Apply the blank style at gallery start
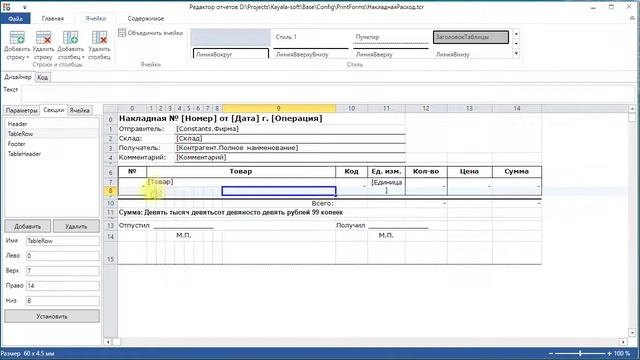 (230, 37)
